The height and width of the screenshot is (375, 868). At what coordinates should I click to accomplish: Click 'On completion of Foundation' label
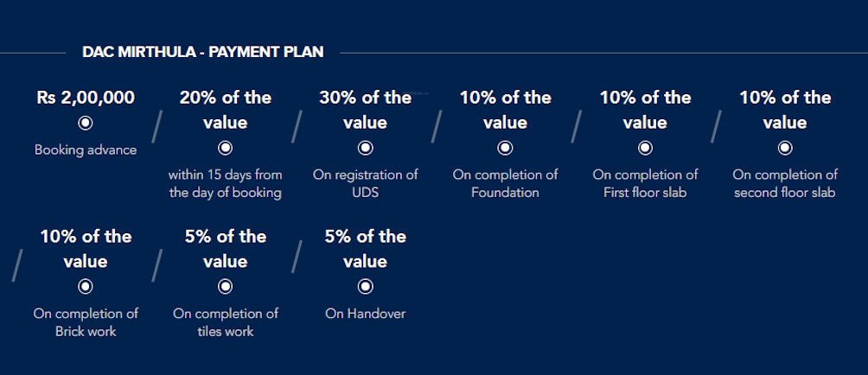[506, 184]
